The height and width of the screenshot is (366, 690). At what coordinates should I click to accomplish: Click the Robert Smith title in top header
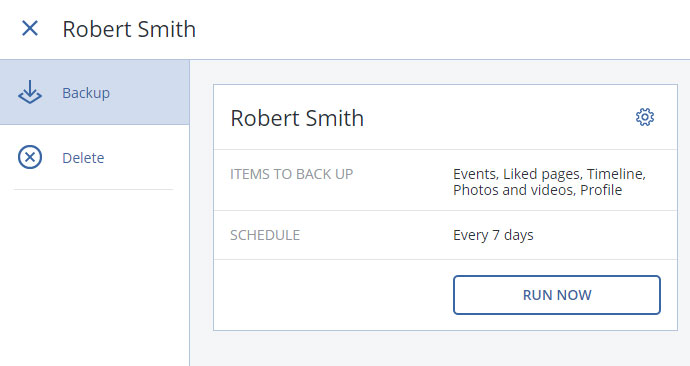point(129,29)
